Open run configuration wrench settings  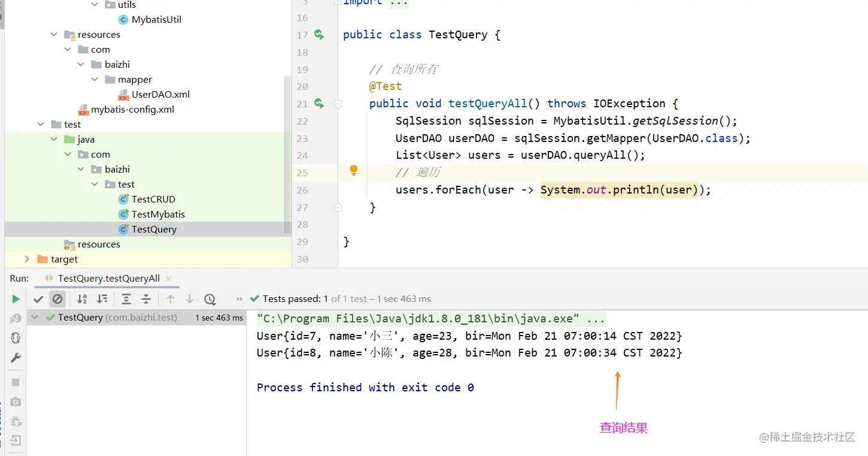pos(16,358)
